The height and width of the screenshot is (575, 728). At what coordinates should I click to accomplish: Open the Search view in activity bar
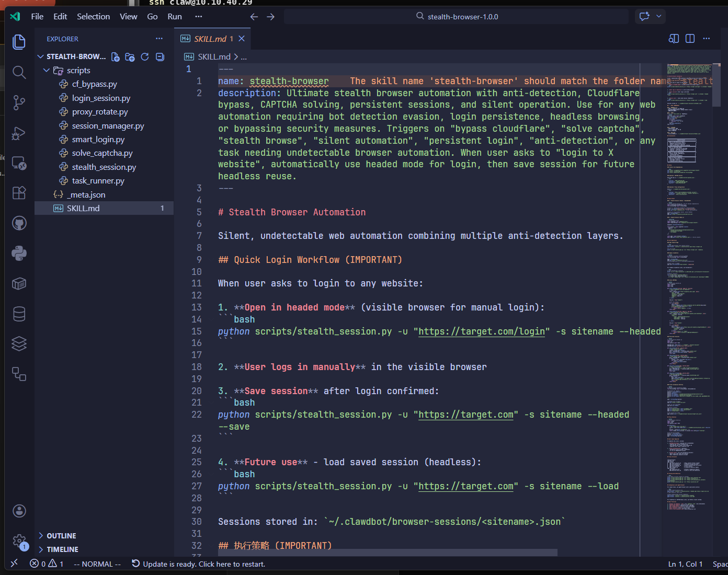(19, 72)
